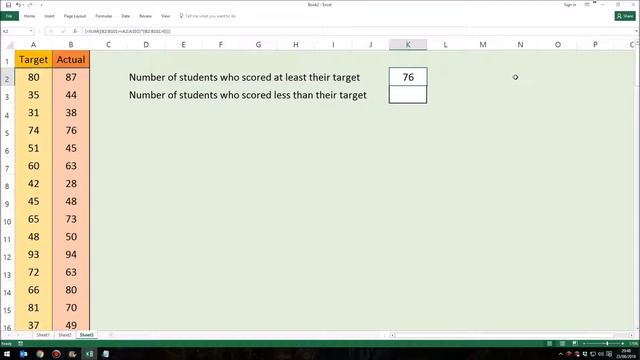The height and width of the screenshot is (360, 640).
Task: Click the zoom slider handle
Action: tap(607, 344)
